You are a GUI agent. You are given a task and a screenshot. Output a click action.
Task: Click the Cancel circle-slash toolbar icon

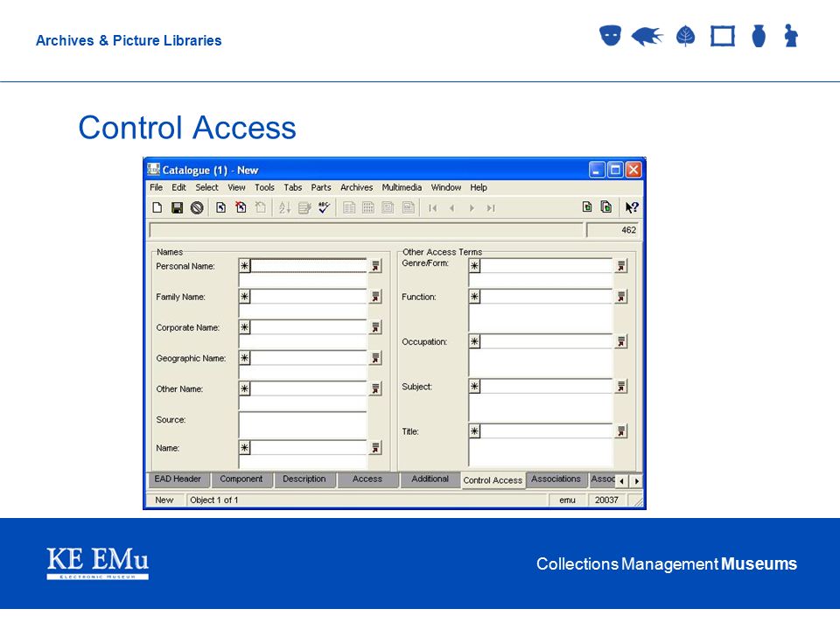pos(197,208)
